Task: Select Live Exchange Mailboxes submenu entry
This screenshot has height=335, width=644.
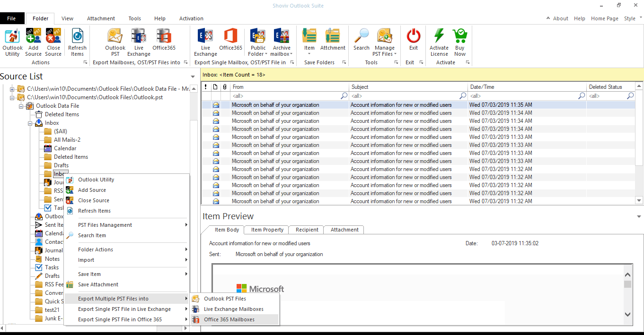Action: [x=235, y=309]
